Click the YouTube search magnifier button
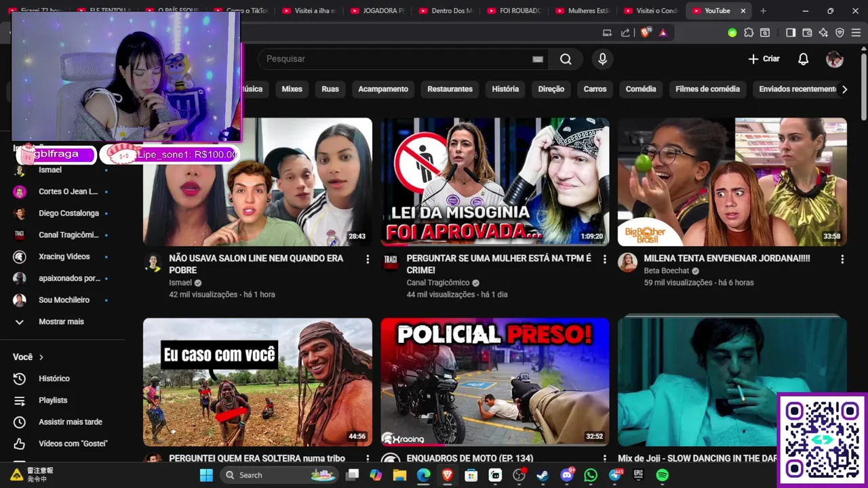Screen dimensions: 868x488 [566, 59]
